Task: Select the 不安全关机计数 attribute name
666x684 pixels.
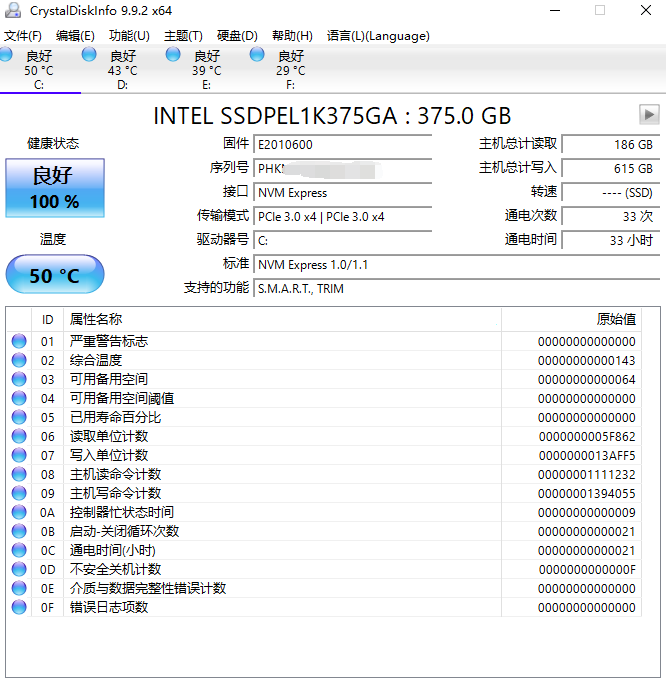Action: click(116, 569)
